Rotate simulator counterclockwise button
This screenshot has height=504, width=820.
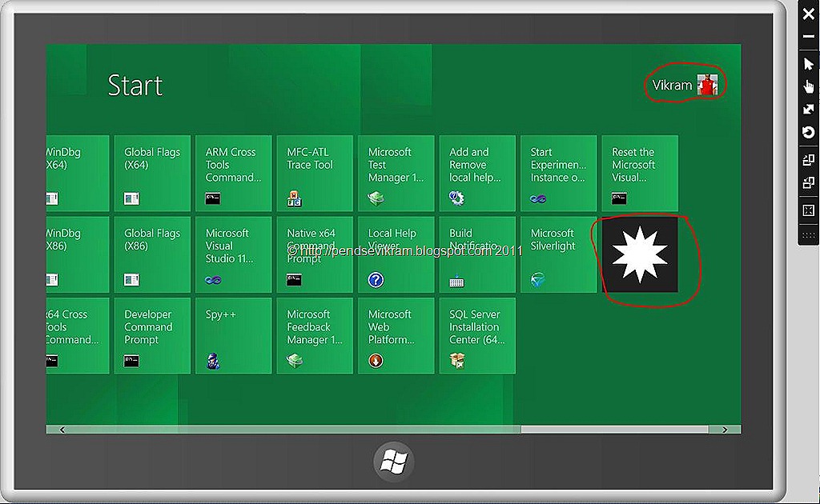809,182
